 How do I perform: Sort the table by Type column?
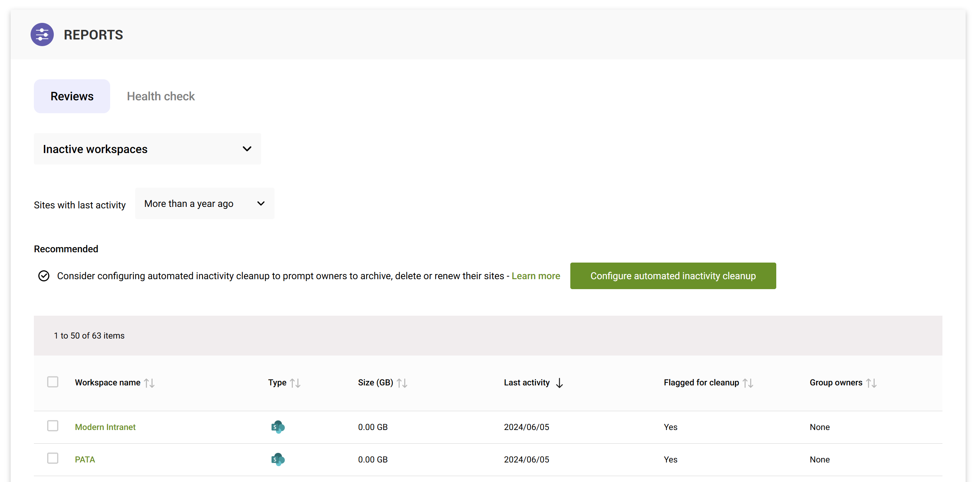pyautogui.click(x=295, y=383)
